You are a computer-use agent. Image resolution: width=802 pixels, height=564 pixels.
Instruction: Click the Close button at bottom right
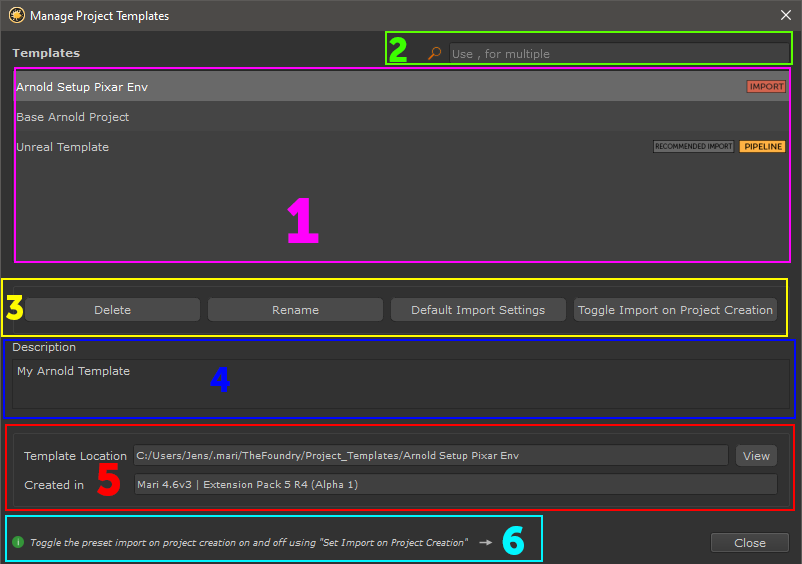[749, 543]
